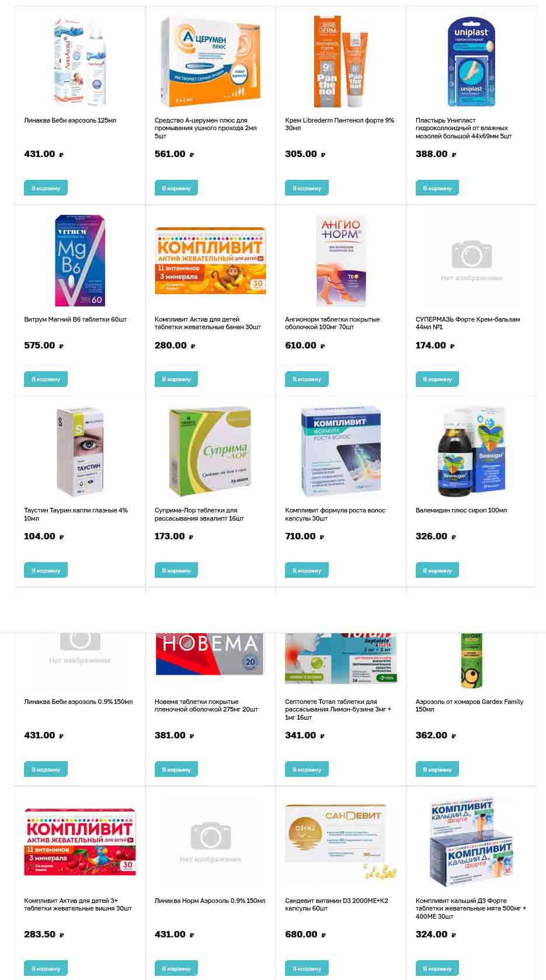The height and width of the screenshot is (980, 546).
Task: Click СУПЕРМАЗЬ Форте no-image placeholder
Action: point(472,261)
